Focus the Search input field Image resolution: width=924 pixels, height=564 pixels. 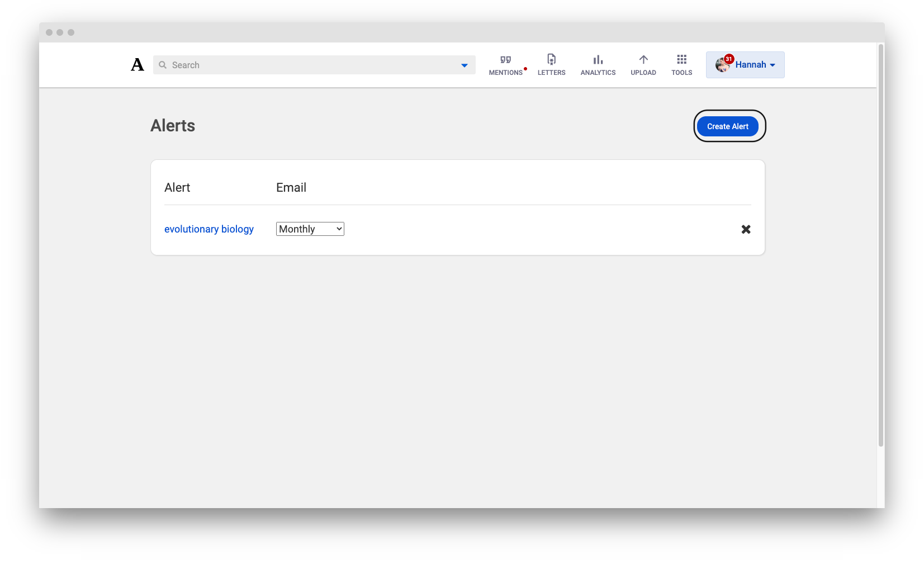click(x=314, y=65)
